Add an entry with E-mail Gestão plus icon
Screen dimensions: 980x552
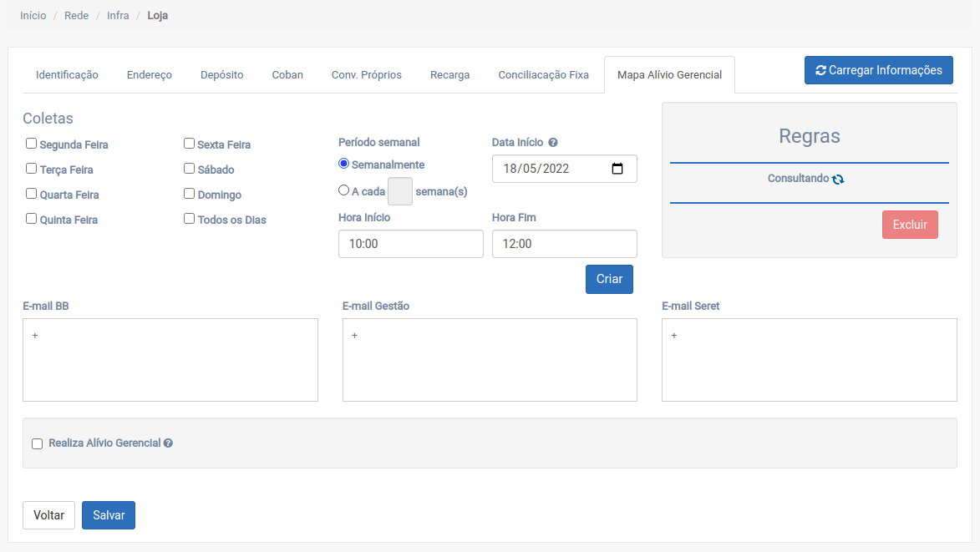pyautogui.click(x=354, y=336)
